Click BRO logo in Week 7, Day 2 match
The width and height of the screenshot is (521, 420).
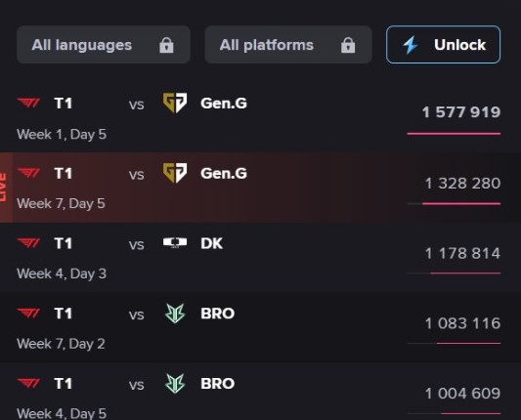pos(175,314)
